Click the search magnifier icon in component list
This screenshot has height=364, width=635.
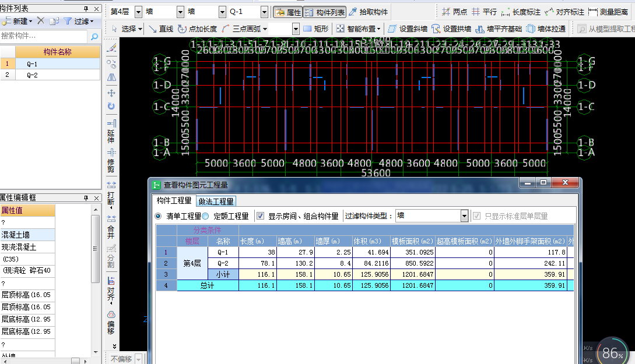tap(94, 36)
